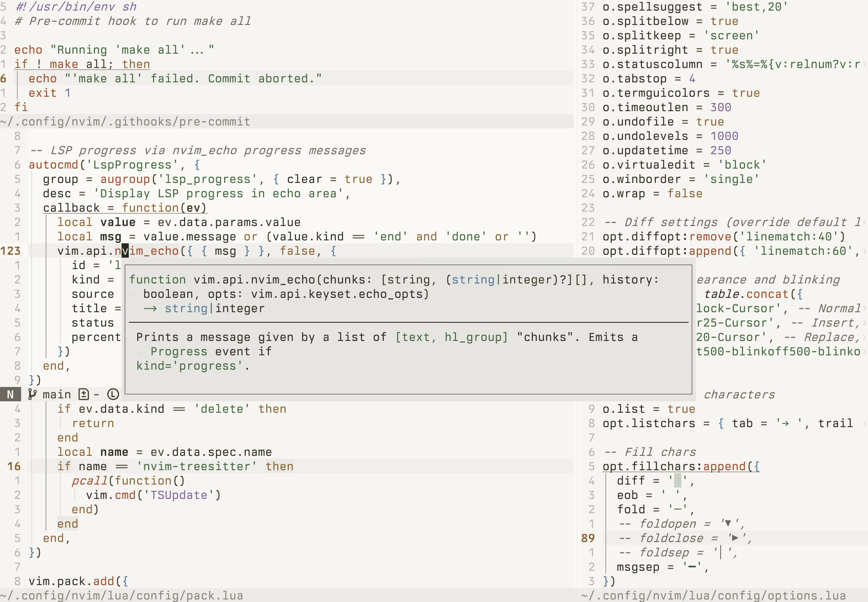Click the options.lua window status bar

click(713, 596)
